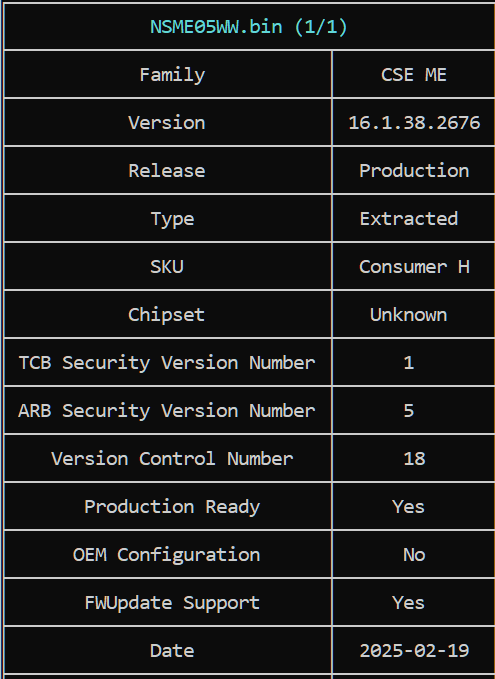Click the Extracted type value

(408, 219)
